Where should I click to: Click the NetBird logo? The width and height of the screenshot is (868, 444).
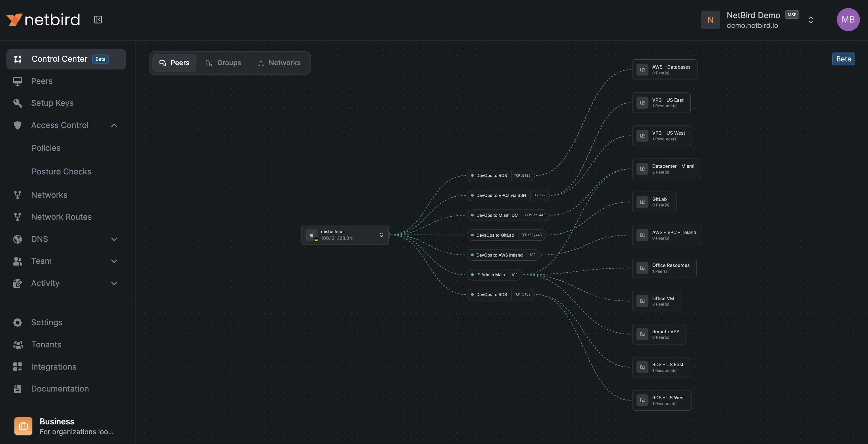[43, 19]
